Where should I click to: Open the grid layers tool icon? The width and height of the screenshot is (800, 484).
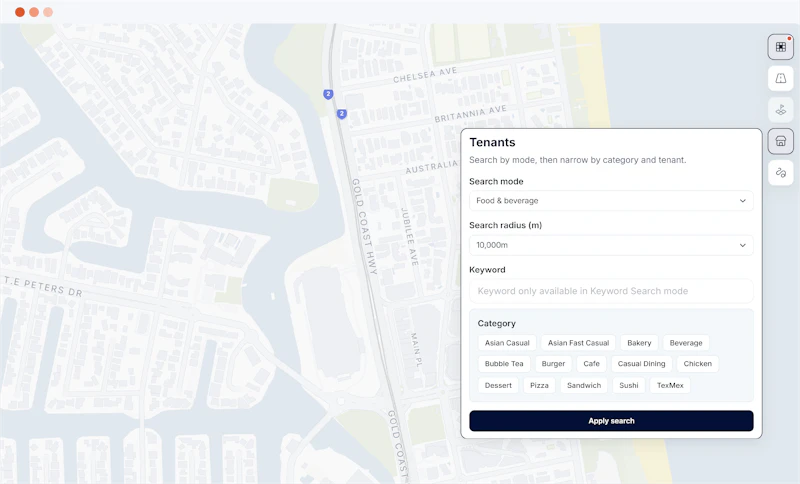coord(781,47)
